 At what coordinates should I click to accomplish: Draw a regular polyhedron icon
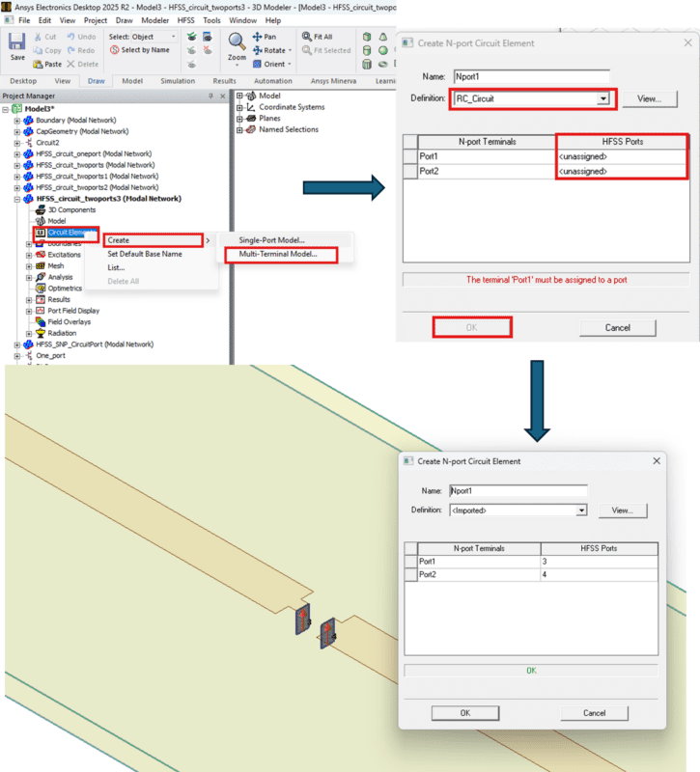367,64
